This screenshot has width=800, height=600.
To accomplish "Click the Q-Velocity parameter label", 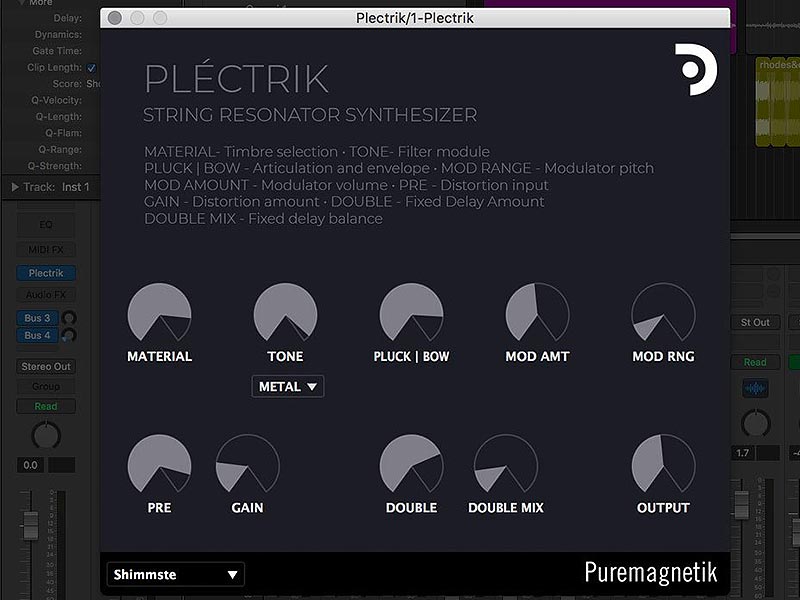I will [56, 100].
